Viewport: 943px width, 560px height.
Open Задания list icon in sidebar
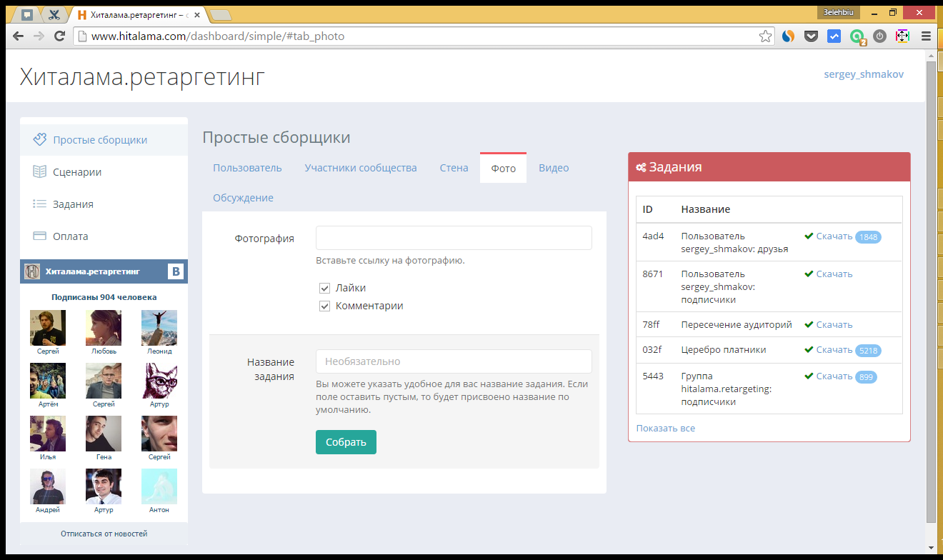(40, 204)
